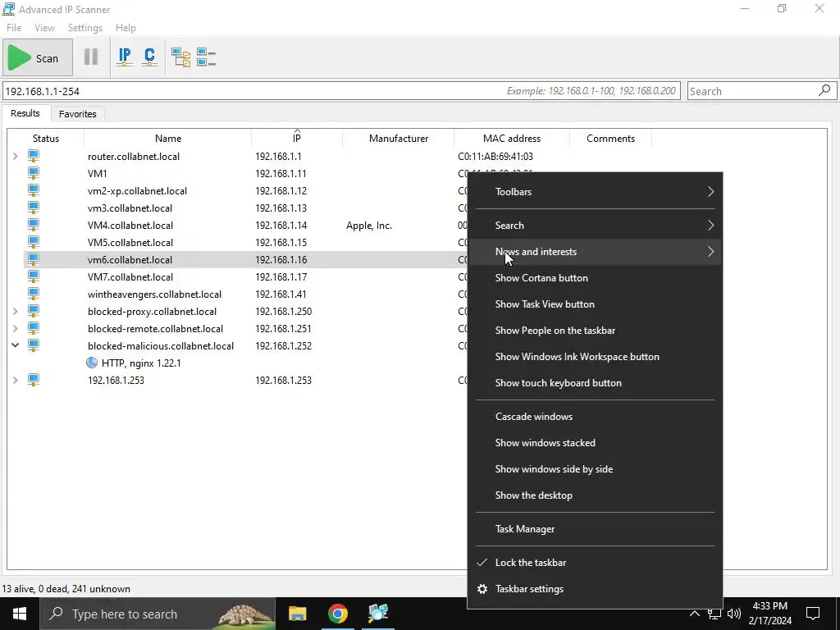Expand the Search submenu in context menu

pos(595,225)
